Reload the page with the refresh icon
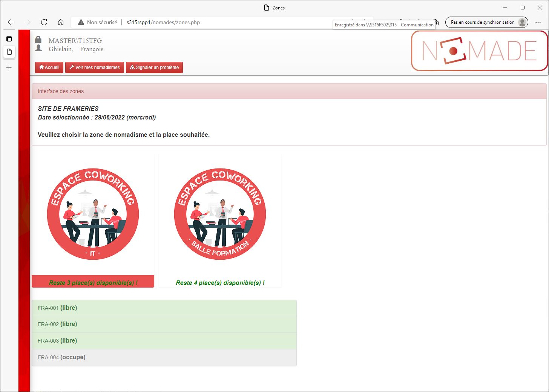The width and height of the screenshot is (549, 392). (x=44, y=22)
